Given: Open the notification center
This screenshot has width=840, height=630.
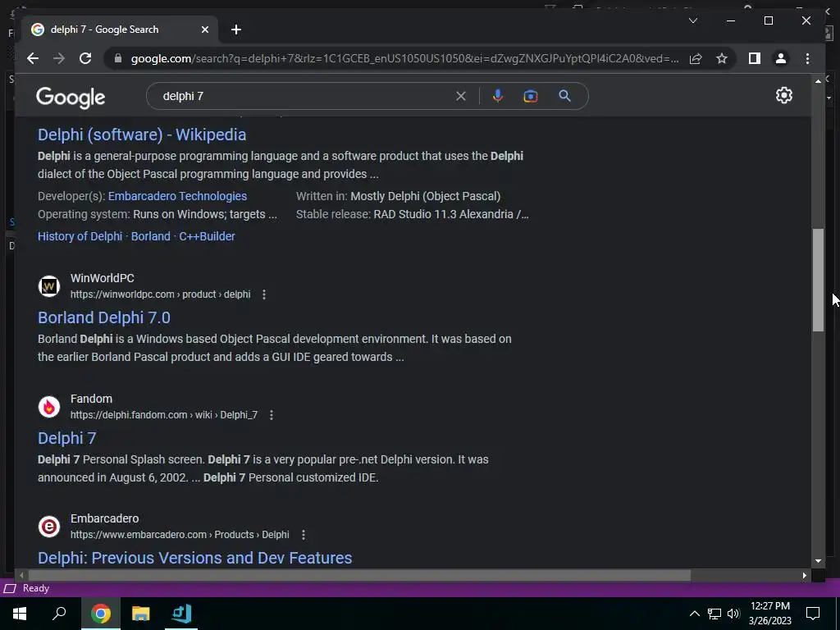Looking at the screenshot, I should [x=813, y=614].
